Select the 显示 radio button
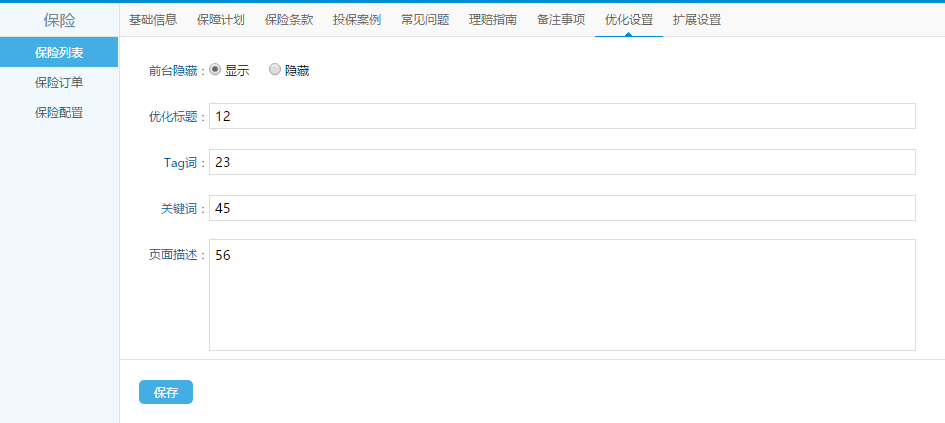The height and width of the screenshot is (423, 945). 215,70
